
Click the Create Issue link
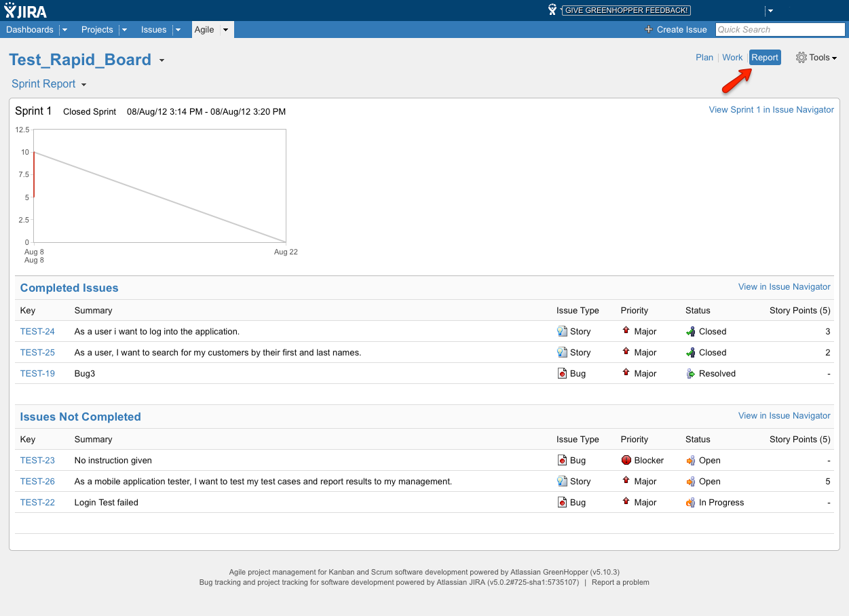point(682,29)
